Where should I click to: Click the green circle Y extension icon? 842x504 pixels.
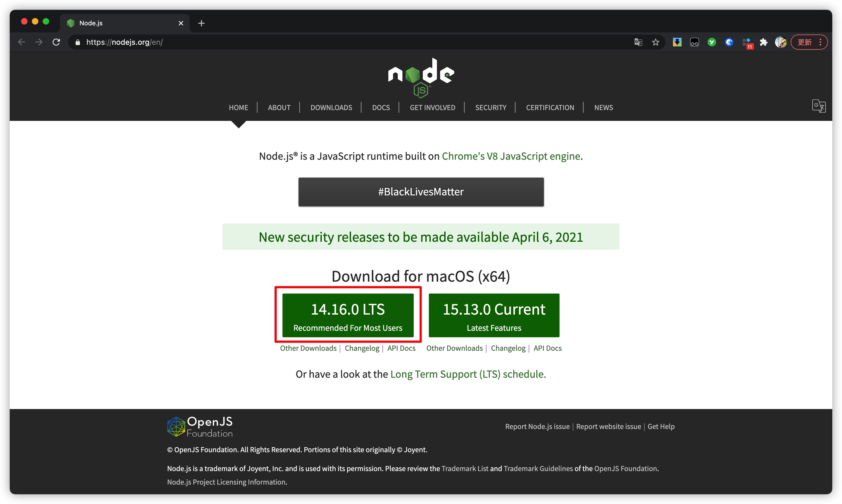tap(712, 42)
